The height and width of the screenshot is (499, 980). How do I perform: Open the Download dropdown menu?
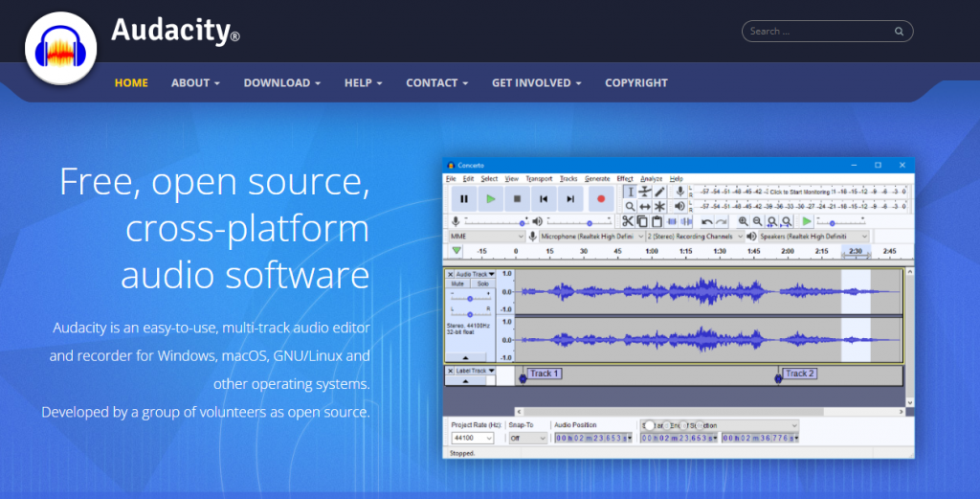[282, 82]
